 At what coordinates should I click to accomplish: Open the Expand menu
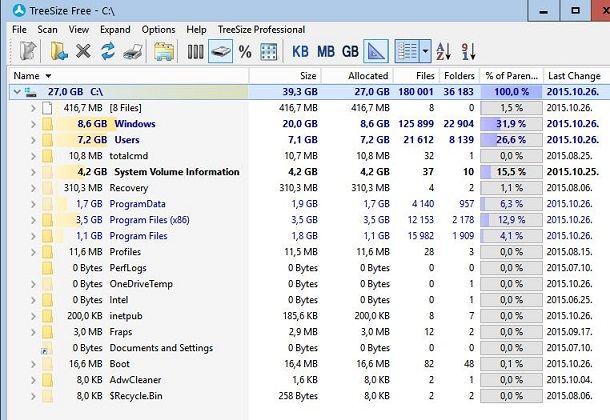pyautogui.click(x=115, y=30)
